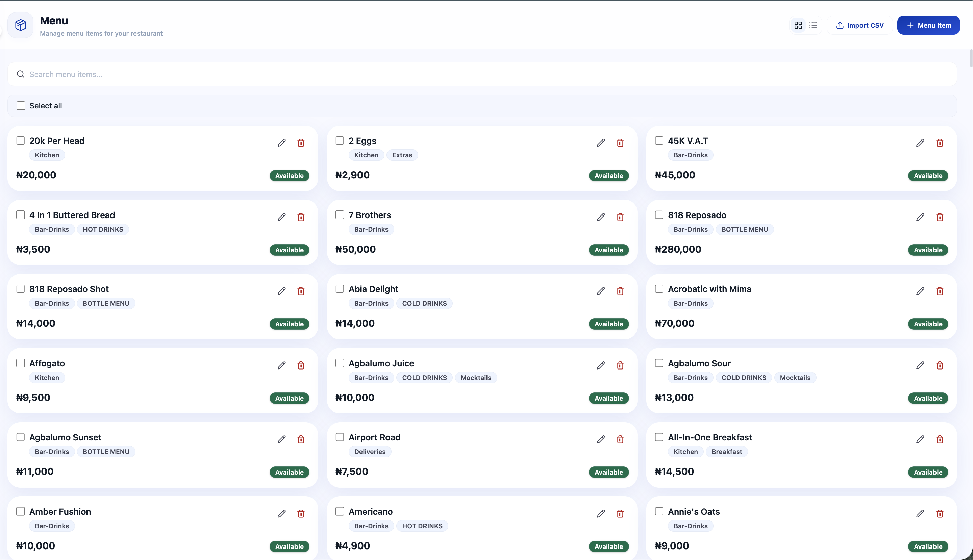Check the Select all checkbox
Screen dimensions: 973x560
[21, 105]
